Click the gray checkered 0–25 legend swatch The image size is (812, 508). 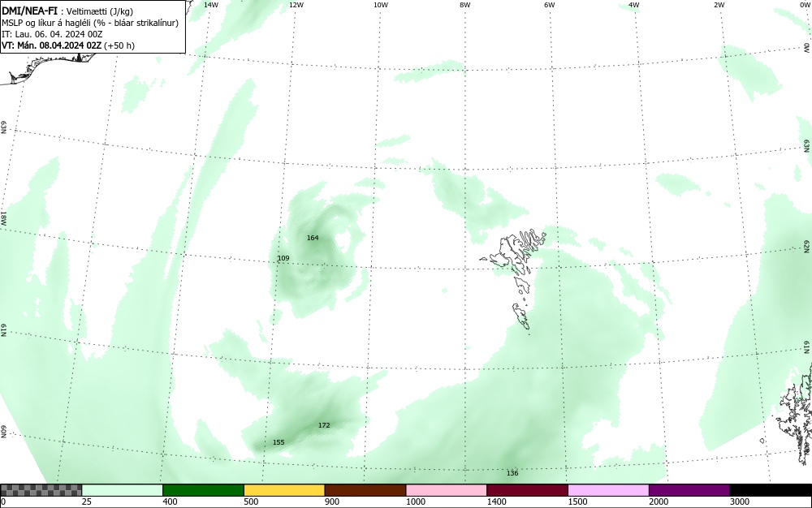[x=41, y=490]
